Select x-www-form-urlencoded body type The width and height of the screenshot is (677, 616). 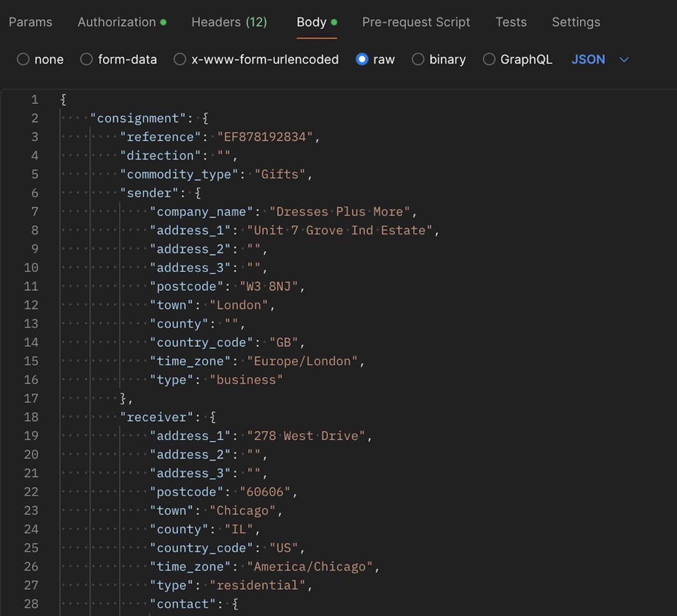[x=179, y=59]
